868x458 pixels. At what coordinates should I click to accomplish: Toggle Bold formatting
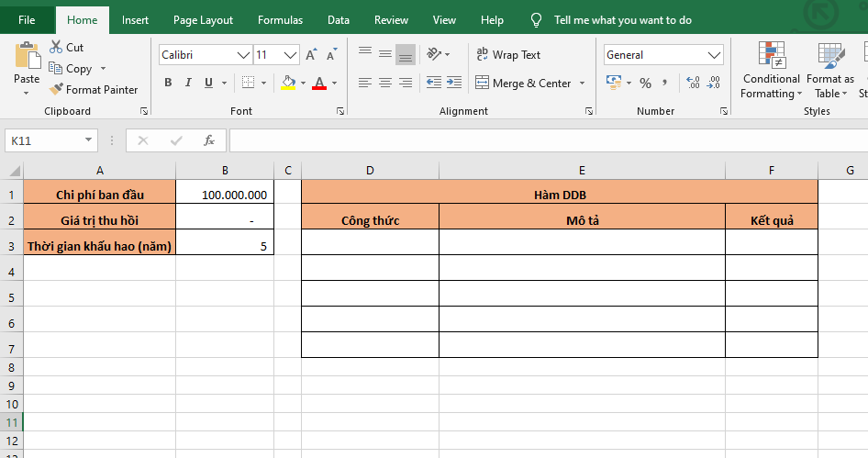[x=168, y=84]
